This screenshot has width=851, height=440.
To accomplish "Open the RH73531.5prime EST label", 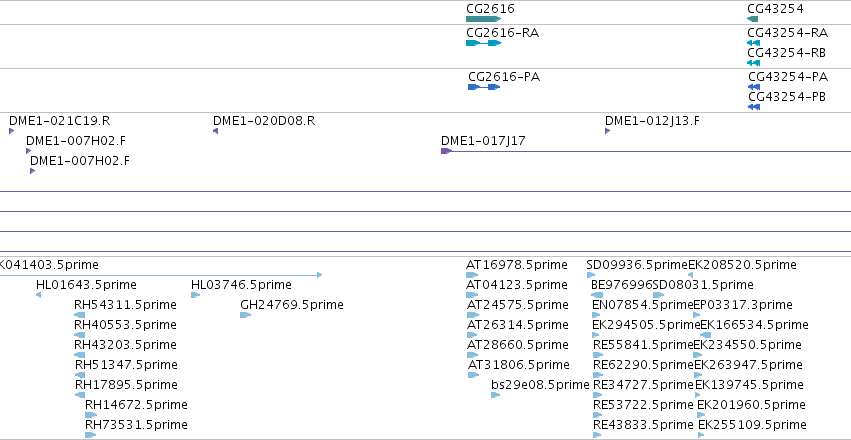I will click(x=136, y=424).
